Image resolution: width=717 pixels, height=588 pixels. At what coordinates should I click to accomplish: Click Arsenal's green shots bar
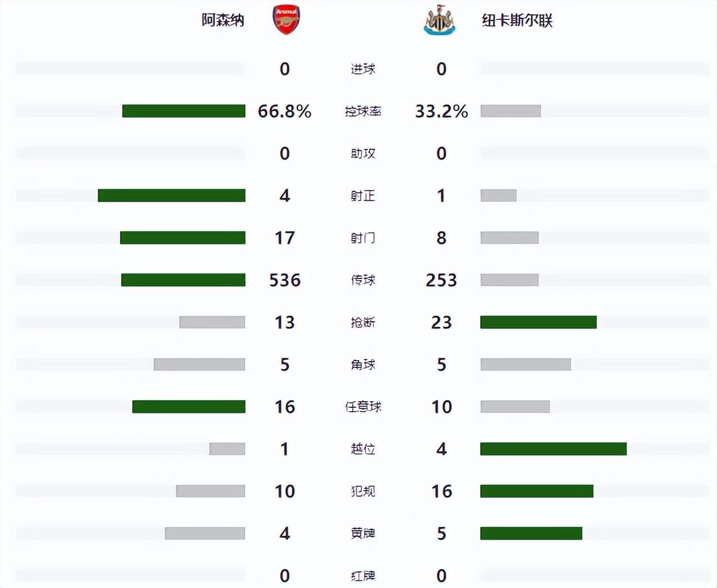click(x=182, y=238)
